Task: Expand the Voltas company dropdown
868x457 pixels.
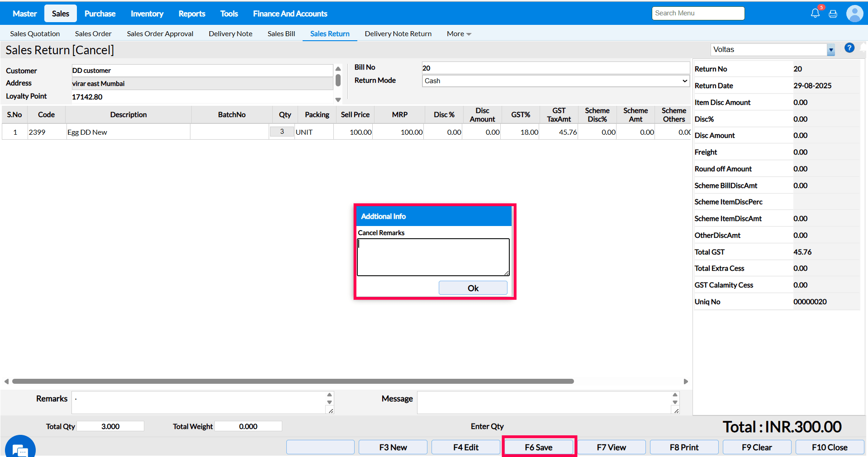Action: (x=830, y=50)
